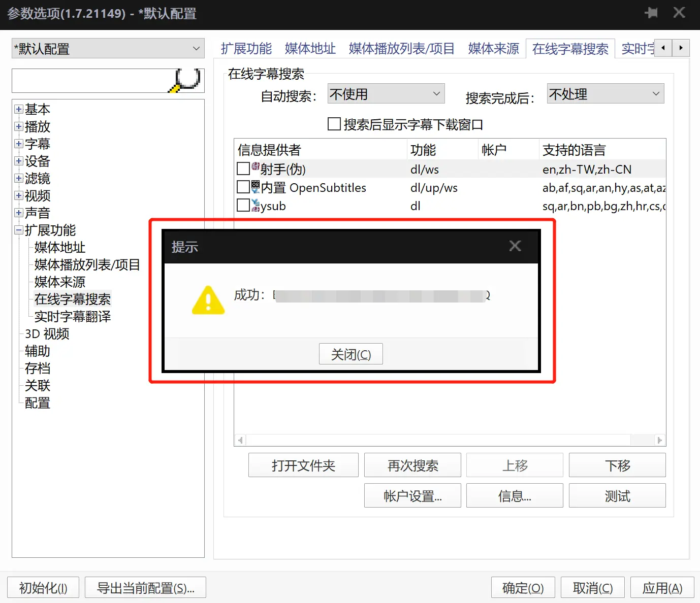Select 配置 in the tree
Screen dimensions: 700x603
point(38,403)
